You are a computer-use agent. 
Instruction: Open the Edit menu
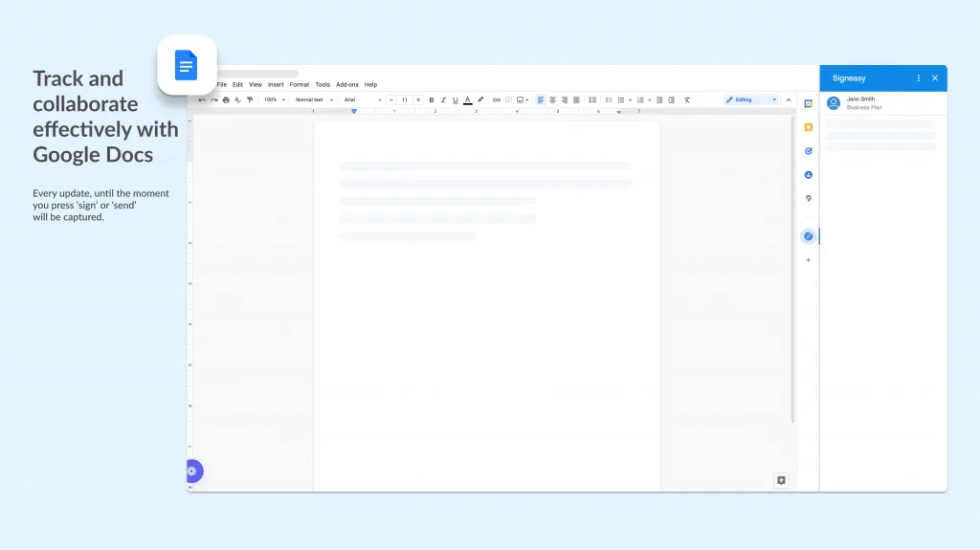(237, 84)
